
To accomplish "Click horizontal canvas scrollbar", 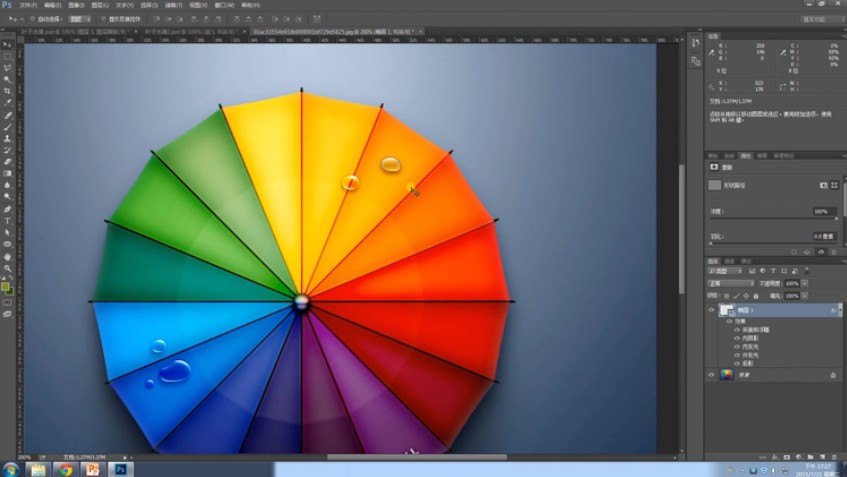I will point(417,457).
